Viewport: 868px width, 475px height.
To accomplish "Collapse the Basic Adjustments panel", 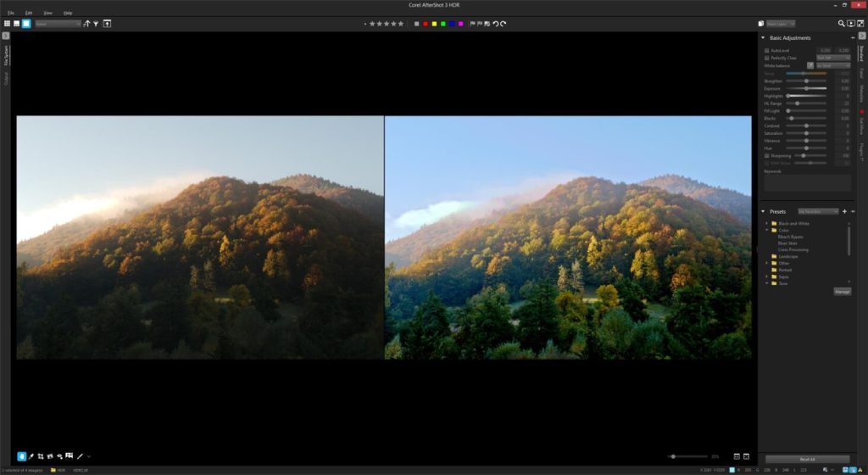I will coord(762,38).
